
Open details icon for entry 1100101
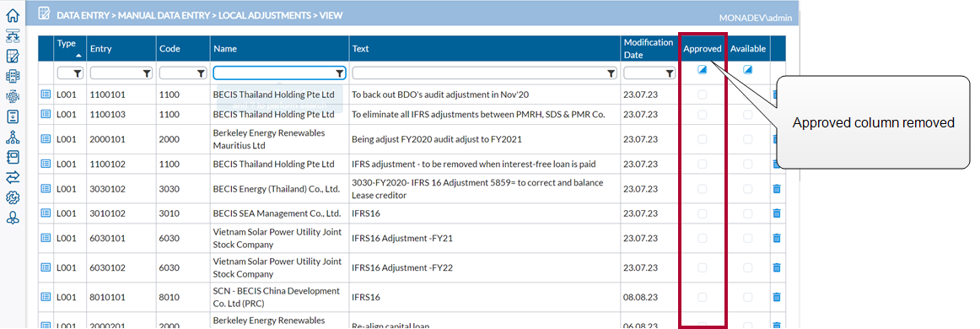tap(46, 94)
